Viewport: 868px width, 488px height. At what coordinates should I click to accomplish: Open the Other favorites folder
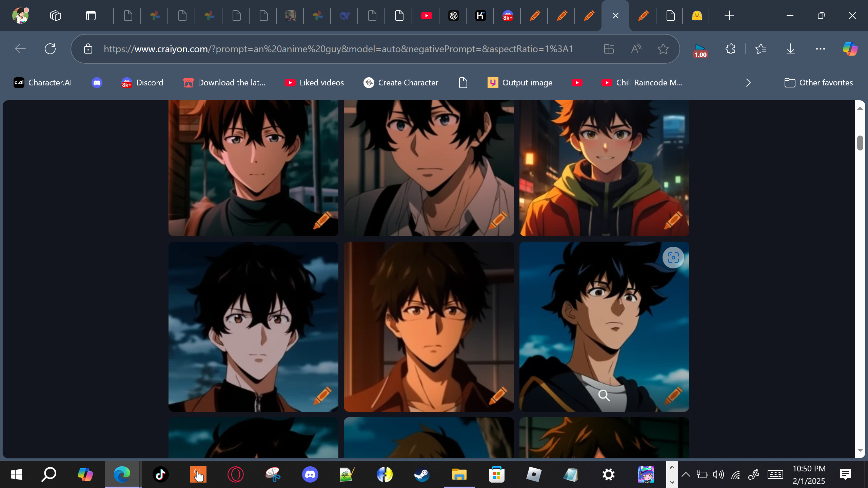pos(818,83)
